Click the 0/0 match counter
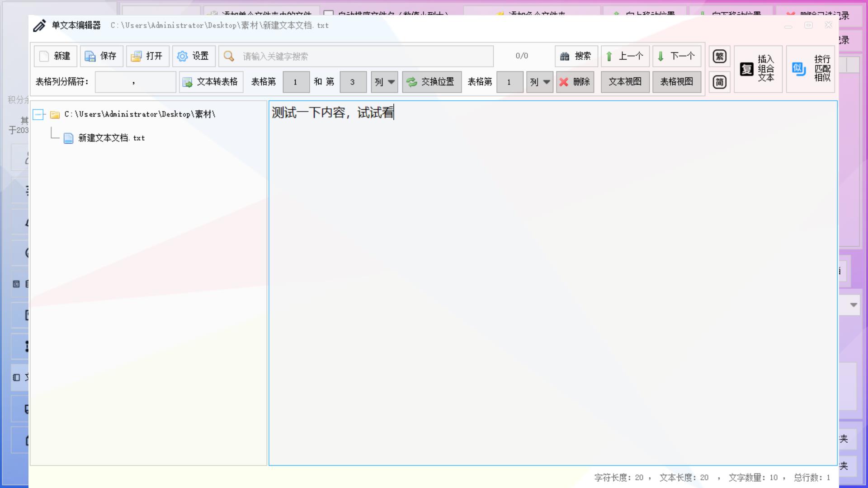Image resolution: width=868 pixels, height=488 pixels. [x=522, y=56]
